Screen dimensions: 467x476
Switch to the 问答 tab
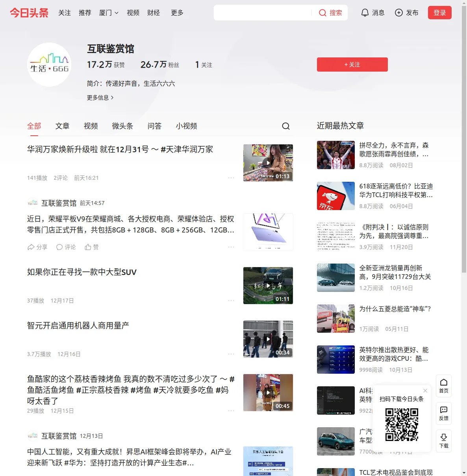[x=155, y=126]
